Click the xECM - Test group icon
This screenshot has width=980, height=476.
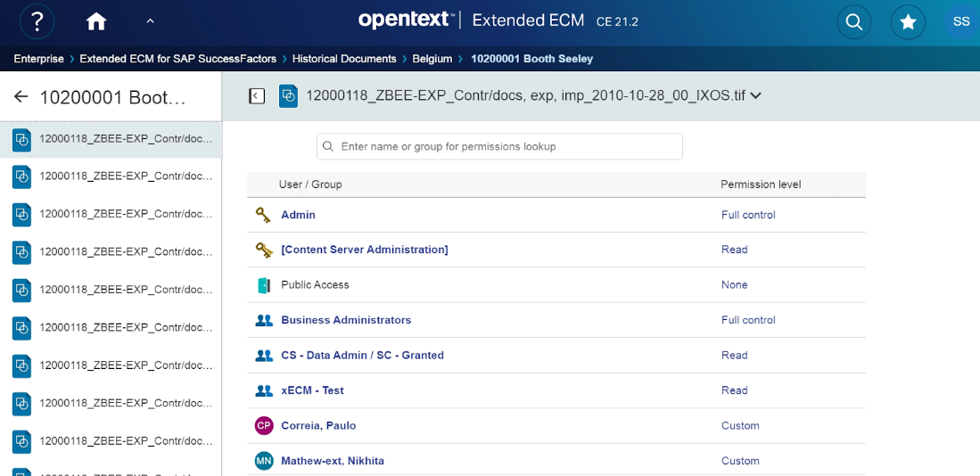(263, 390)
